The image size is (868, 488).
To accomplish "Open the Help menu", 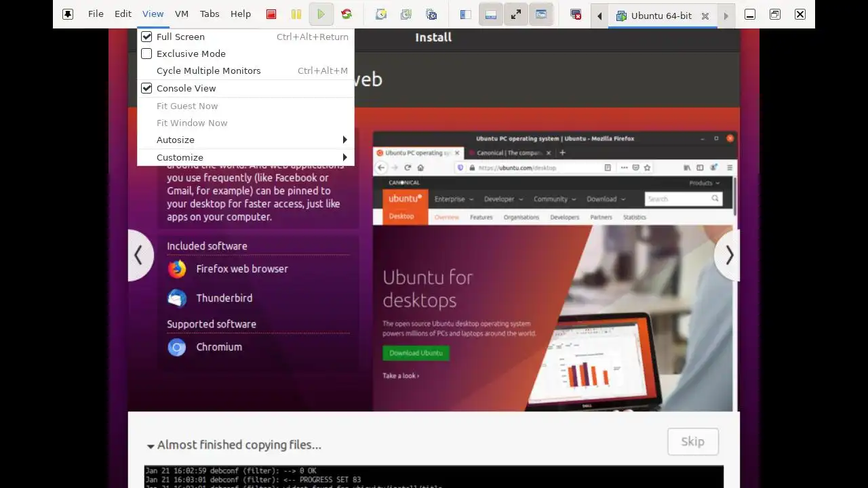I will coord(241,14).
